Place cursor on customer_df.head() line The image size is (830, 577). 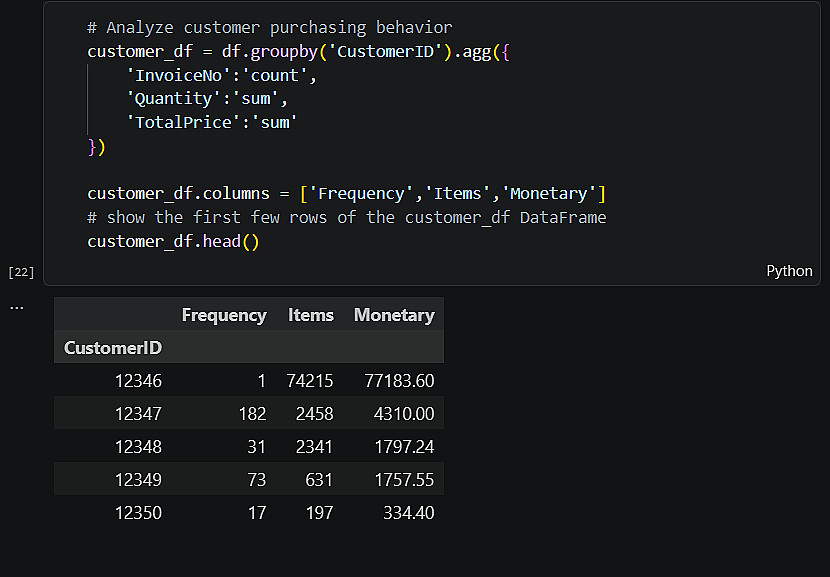pos(173,241)
